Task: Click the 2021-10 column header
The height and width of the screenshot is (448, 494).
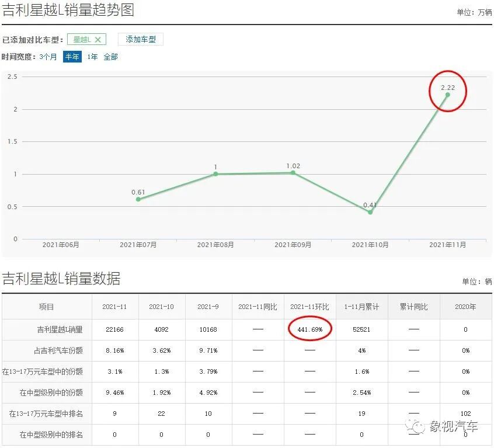Action: coord(161,307)
